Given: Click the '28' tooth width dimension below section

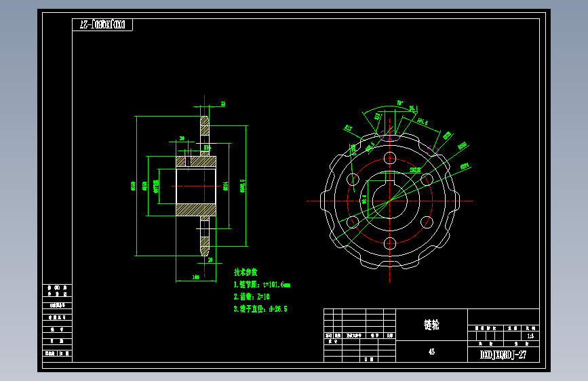Looking at the screenshot, I should coord(210,260).
